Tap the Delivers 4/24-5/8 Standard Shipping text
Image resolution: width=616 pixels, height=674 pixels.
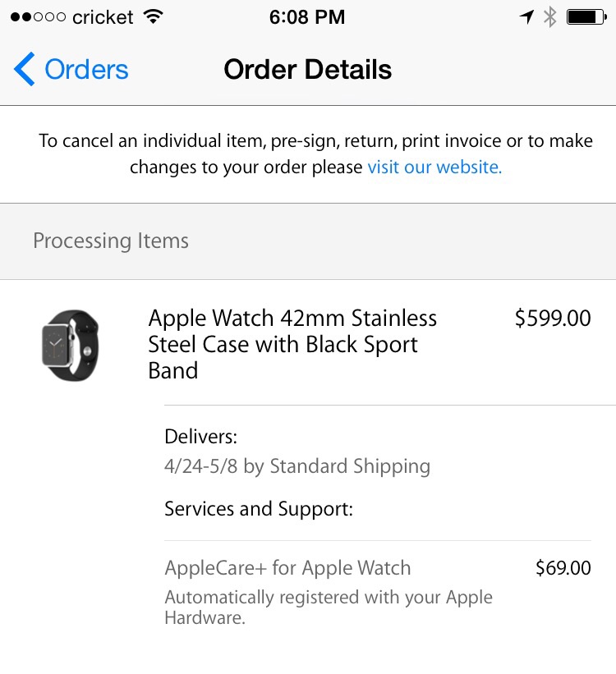tap(297, 466)
